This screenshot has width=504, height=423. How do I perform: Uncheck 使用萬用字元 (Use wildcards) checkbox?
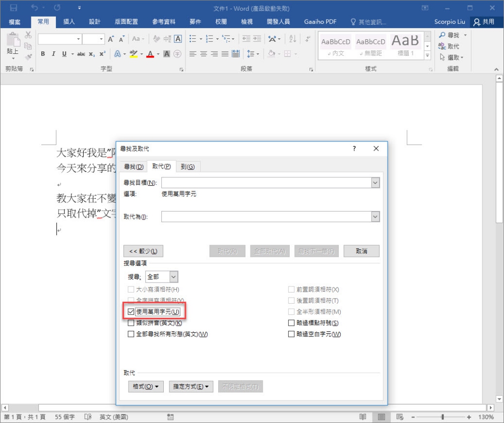point(131,312)
